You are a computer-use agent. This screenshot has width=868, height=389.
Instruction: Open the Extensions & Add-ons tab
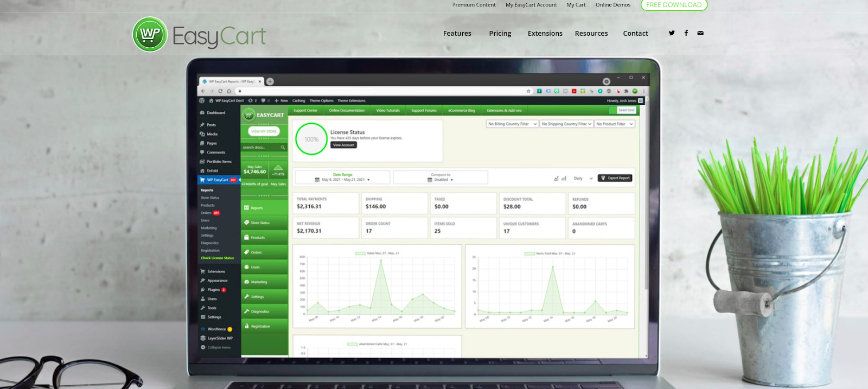tap(504, 110)
